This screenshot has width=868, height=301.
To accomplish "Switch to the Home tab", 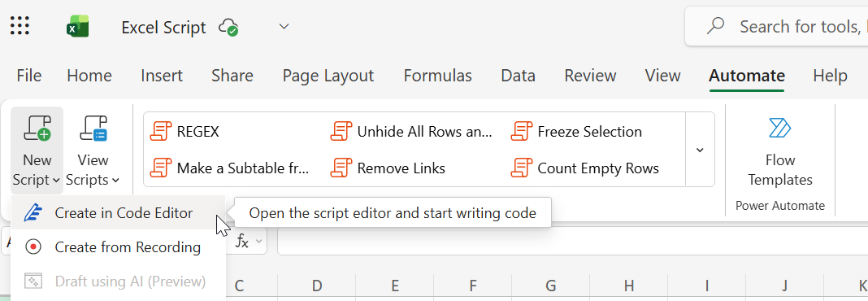I will pyautogui.click(x=89, y=76).
